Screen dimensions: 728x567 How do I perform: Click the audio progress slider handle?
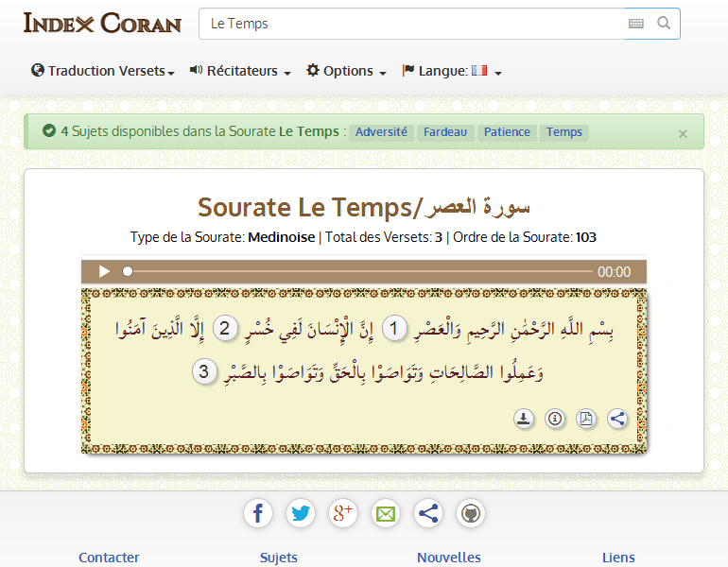(x=128, y=271)
